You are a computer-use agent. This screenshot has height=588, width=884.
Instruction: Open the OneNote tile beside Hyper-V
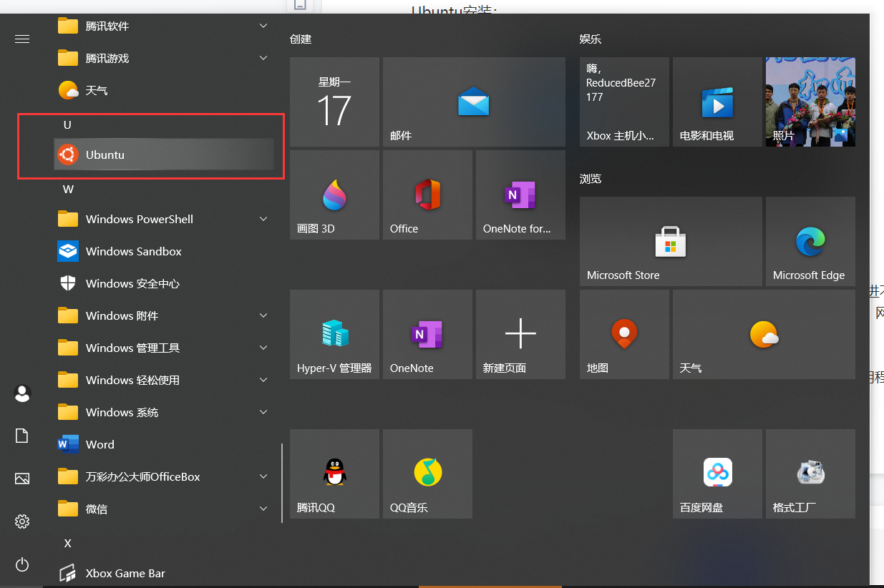[427, 334]
